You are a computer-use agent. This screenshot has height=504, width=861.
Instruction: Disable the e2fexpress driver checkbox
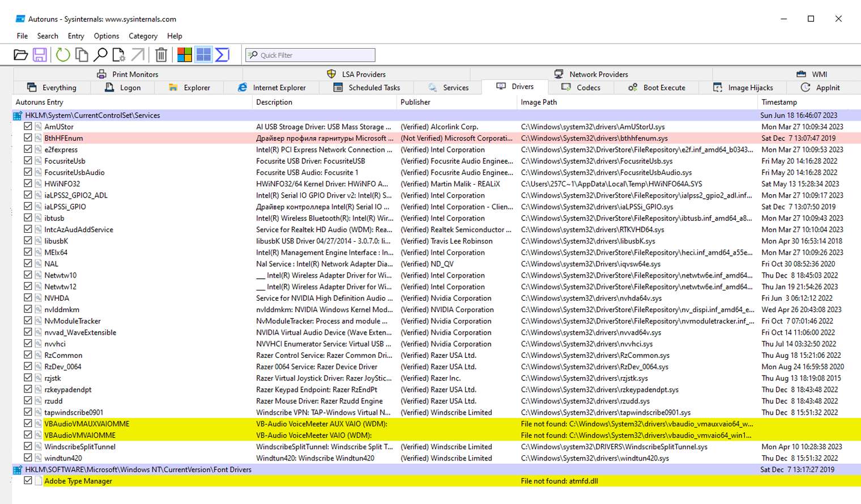point(28,149)
